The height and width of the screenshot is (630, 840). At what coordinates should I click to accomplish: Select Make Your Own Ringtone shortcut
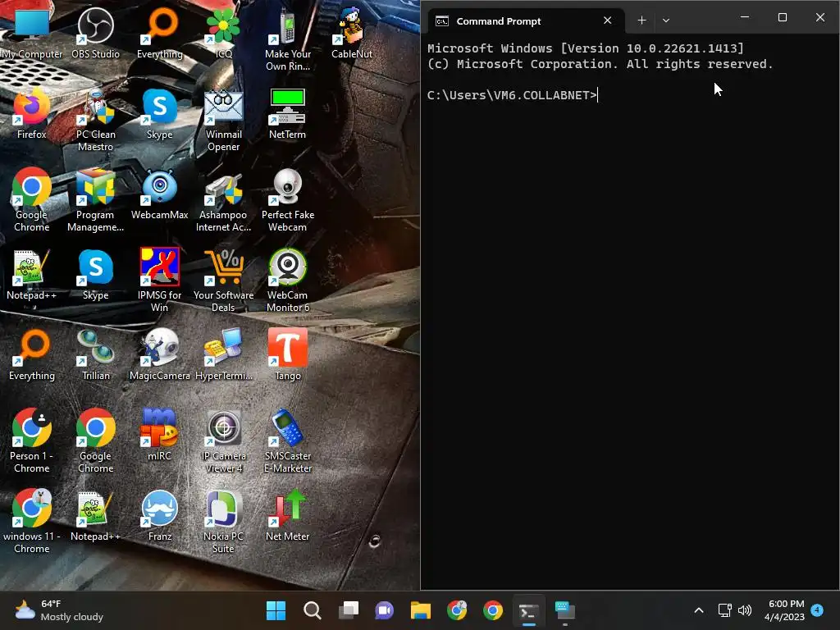pos(288,40)
